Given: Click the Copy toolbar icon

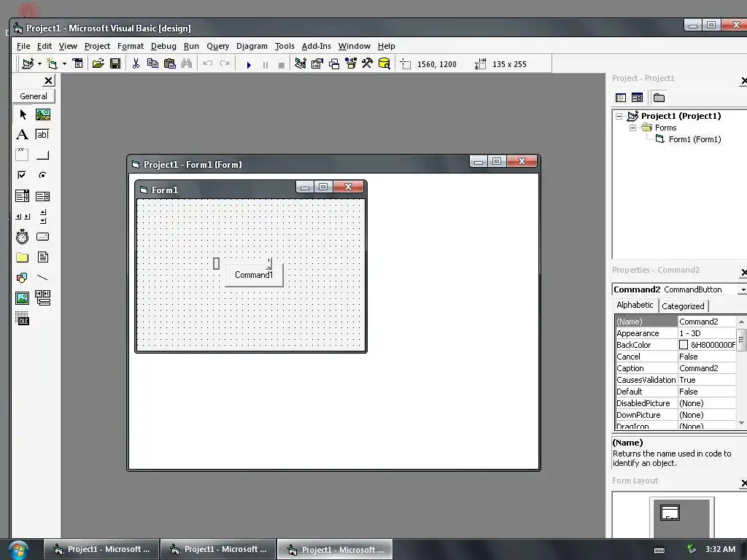Looking at the screenshot, I should point(152,63).
